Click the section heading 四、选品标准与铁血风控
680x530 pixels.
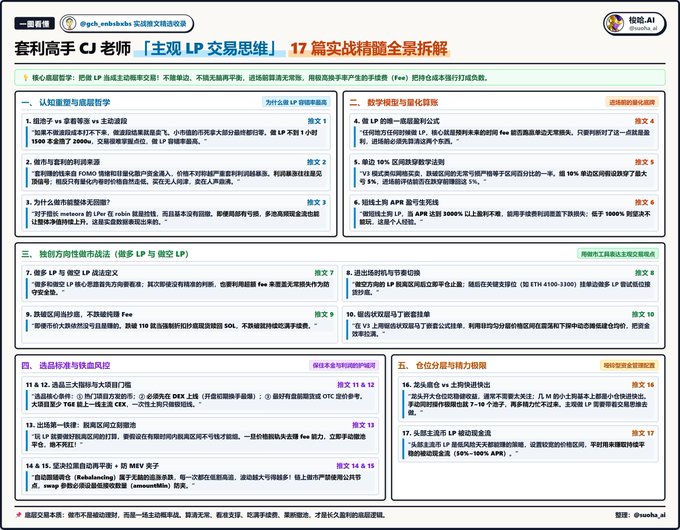click(66, 365)
